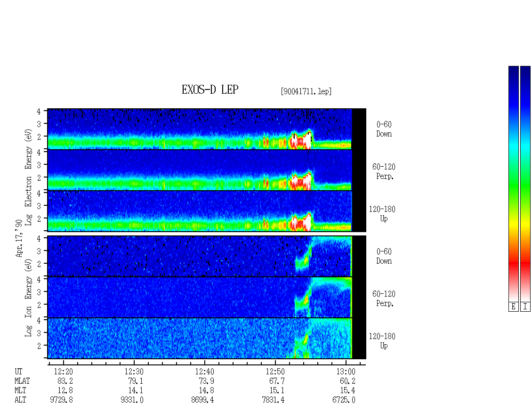Click the MLT value 15.4
Screen dimensions: 532x412
tap(347, 391)
